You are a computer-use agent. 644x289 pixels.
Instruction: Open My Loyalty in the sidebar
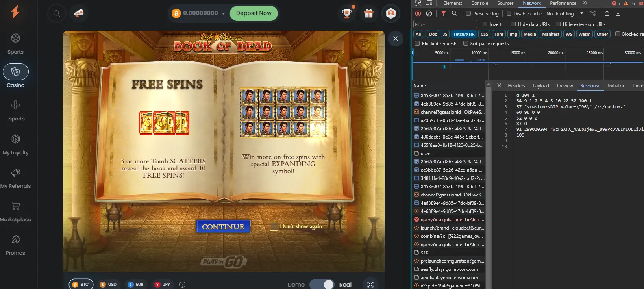(15, 144)
